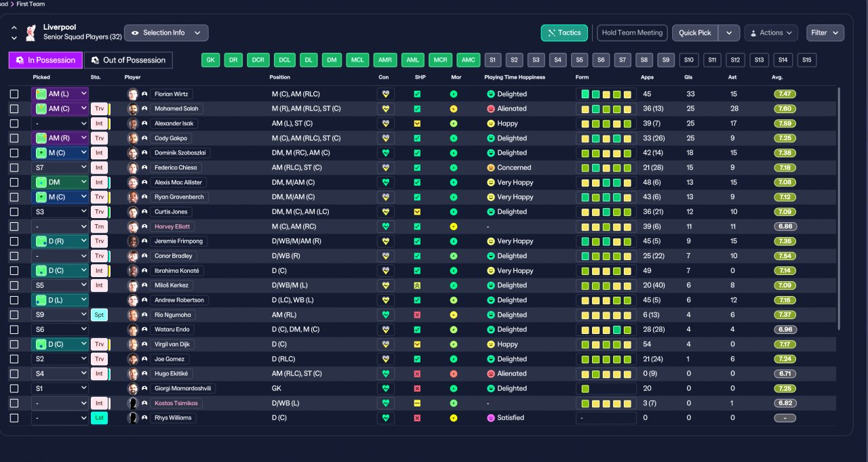This screenshot has height=462, width=868.
Task: Click the squad list vertical scrollbar
Action: coord(840,209)
